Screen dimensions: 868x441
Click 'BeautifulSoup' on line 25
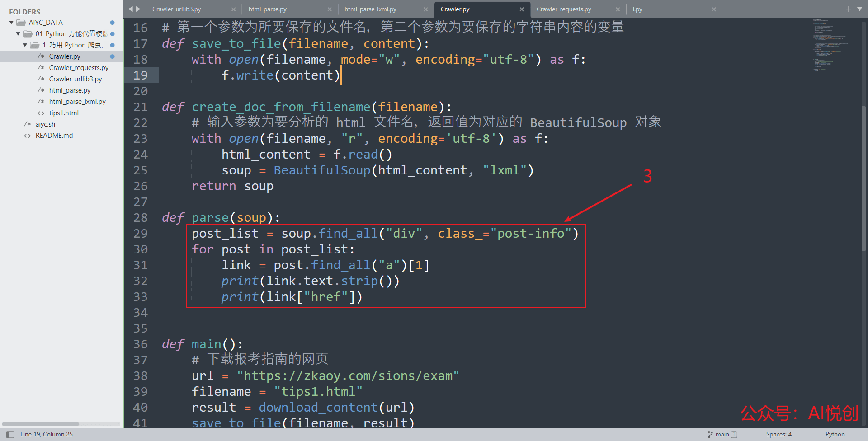point(322,170)
